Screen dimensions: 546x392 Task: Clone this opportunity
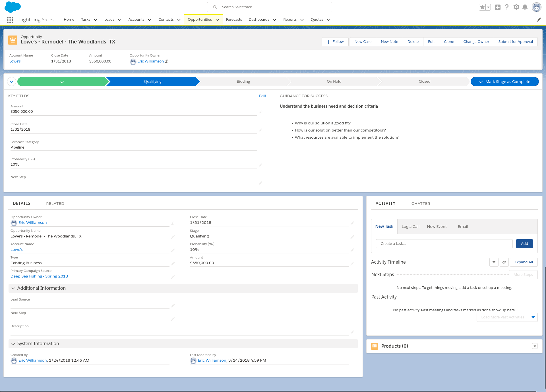[449, 42]
